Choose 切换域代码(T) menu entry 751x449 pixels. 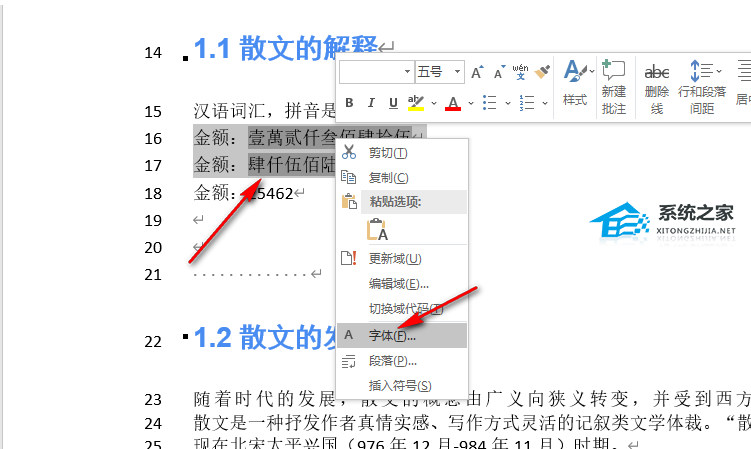coord(402,309)
